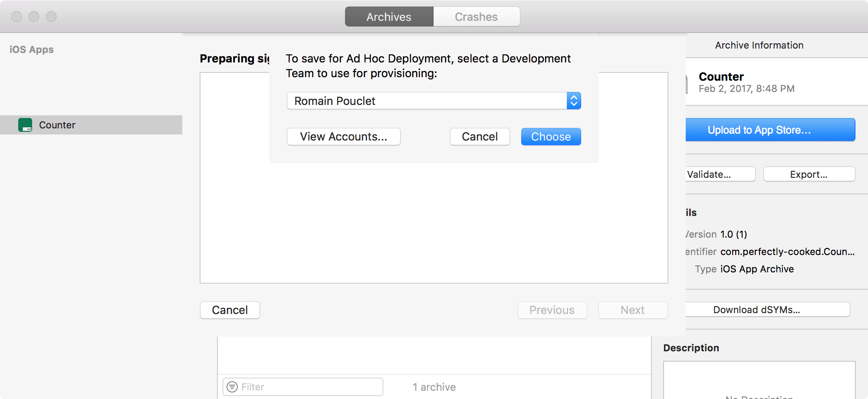Click the Counter archive title
This screenshot has height=399, width=868.
point(721,77)
